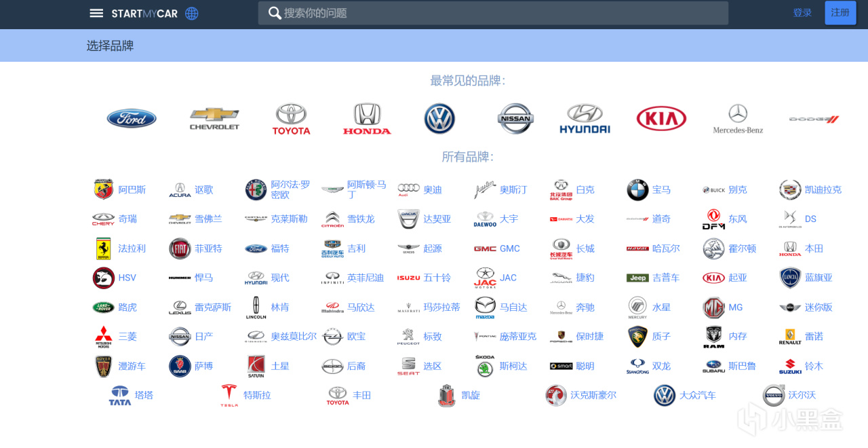The image size is (868, 448).
Task: Click the Renault logo beside 雷诺
Action: [790, 337]
